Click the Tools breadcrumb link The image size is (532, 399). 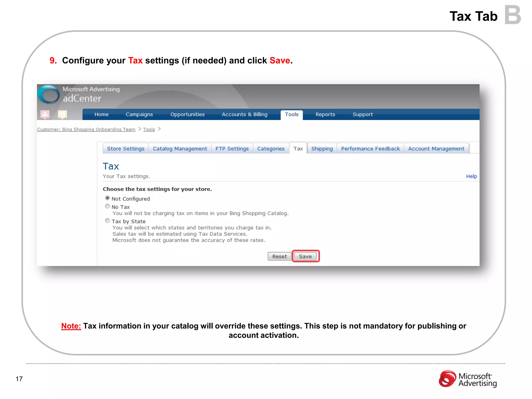point(149,129)
